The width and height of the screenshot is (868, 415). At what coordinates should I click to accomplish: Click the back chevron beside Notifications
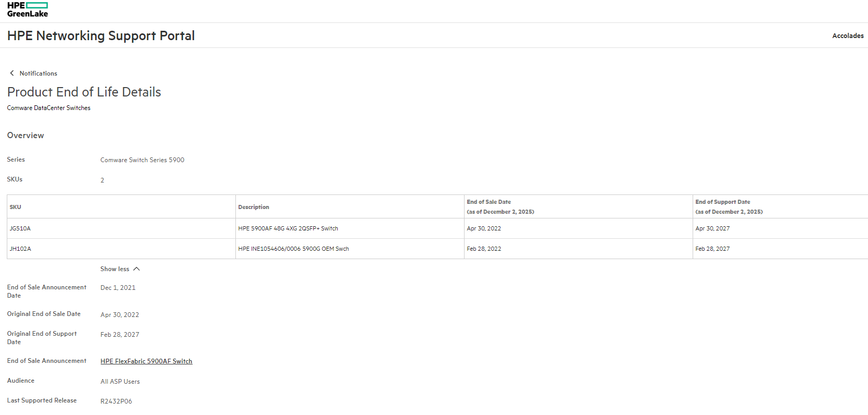tap(12, 73)
